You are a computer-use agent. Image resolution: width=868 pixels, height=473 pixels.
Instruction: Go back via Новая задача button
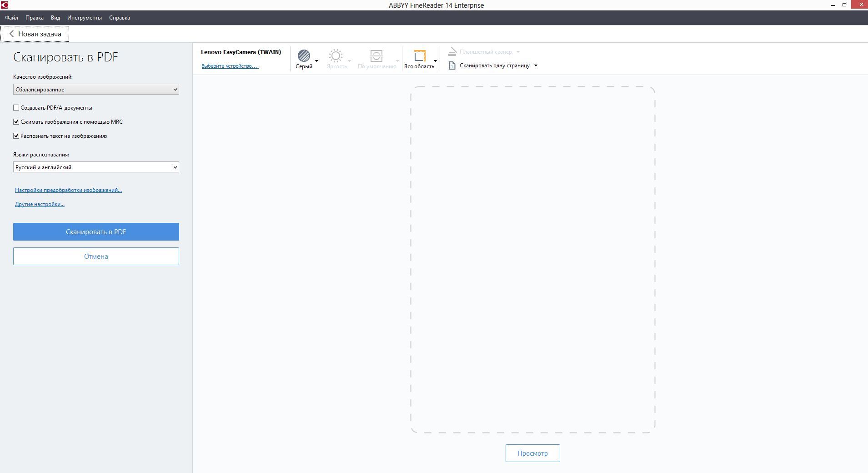(x=35, y=34)
